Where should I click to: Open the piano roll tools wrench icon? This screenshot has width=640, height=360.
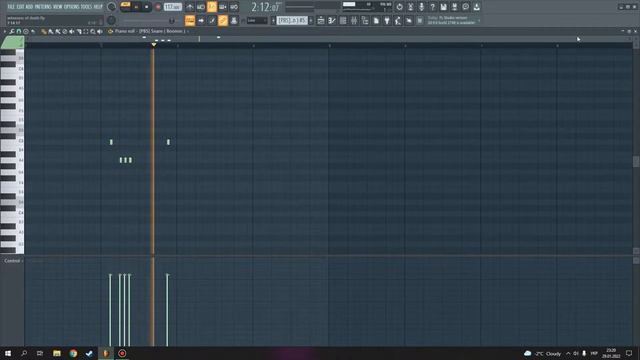[12, 31]
